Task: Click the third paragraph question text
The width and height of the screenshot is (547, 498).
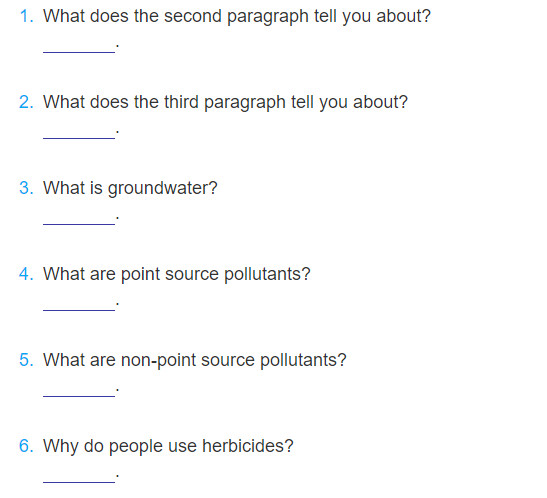Action: (225, 103)
